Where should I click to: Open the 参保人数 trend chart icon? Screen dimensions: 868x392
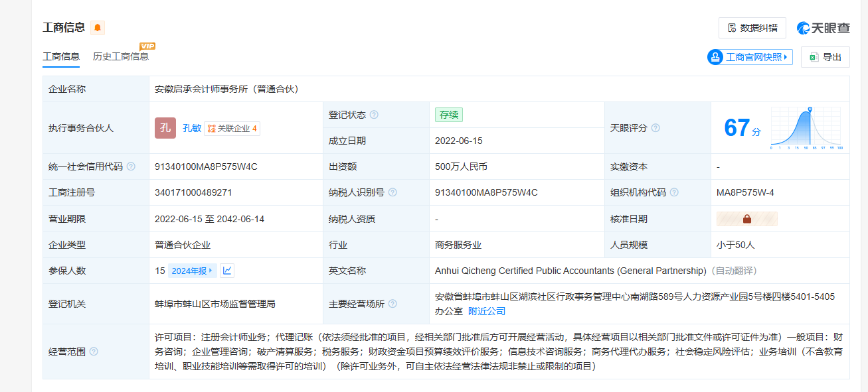pos(227,271)
